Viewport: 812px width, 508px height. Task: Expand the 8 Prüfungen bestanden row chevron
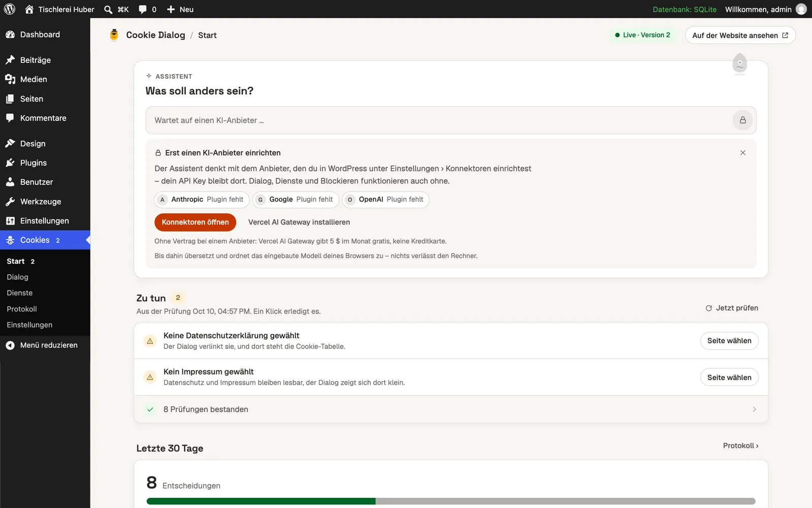pyautogui.click(x=754, y=409)
